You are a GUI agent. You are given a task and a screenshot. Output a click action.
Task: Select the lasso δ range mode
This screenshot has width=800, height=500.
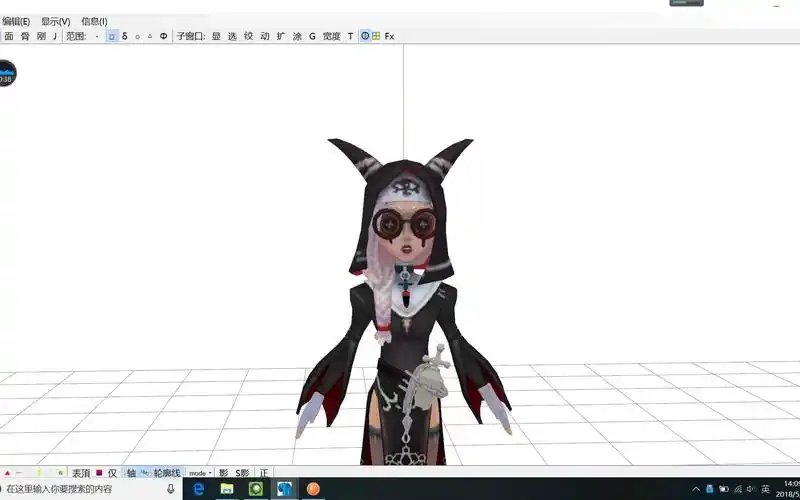click(x=124, y=36)
